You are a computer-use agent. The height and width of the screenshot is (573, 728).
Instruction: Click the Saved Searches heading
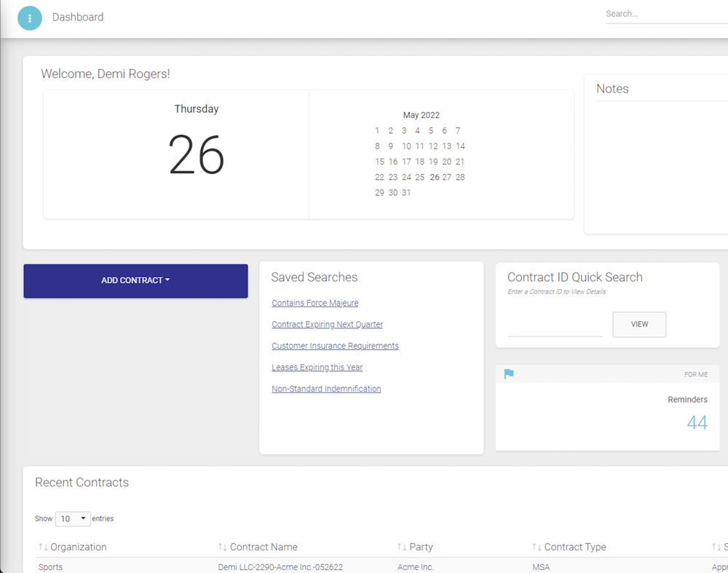[314, 277]
